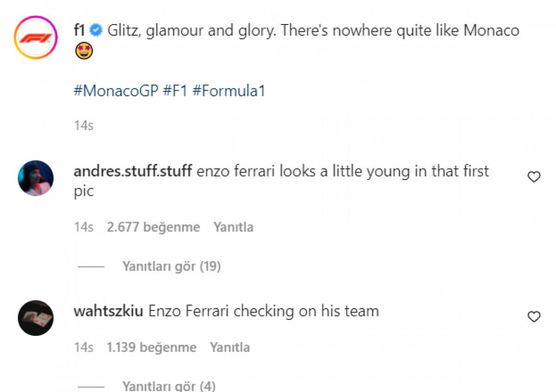The height and width of the screenshot is (392, 556).
Task: Like andres.stuff.stuff's comment with the heart icon
Action: (x=533, y=177)
